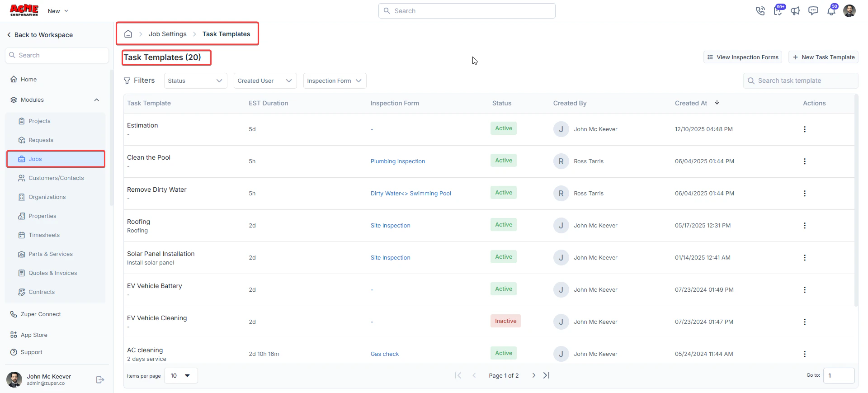Open actions menu for AC cleaning row
This screenshot has width=868, height=393.
pyautogui.click(x=805, y=354)
